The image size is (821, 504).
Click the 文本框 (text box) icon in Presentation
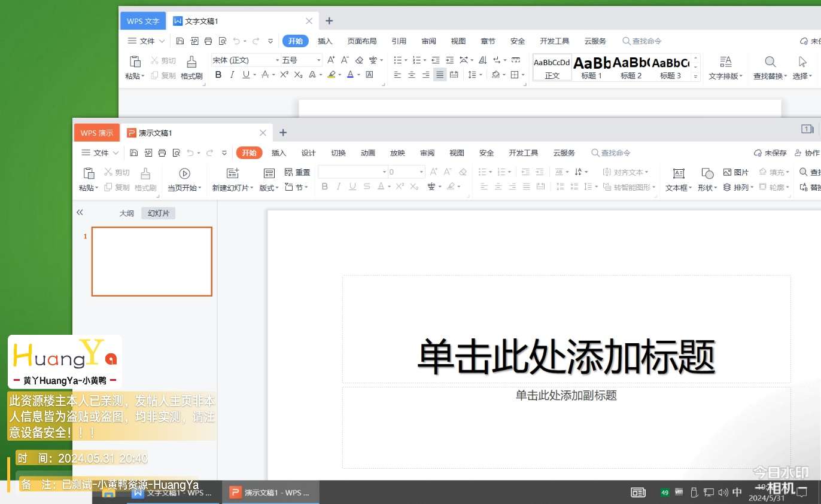(679, 173)
